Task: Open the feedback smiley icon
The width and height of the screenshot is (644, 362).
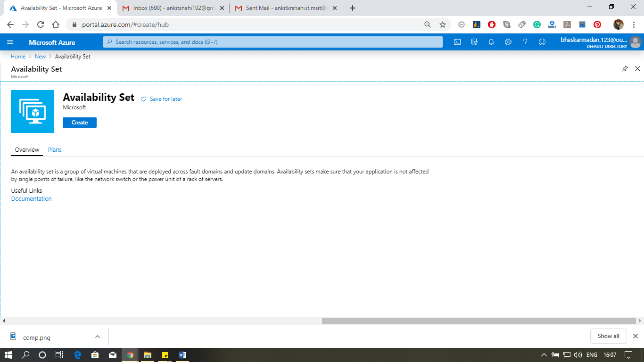Action: (x=542, y=42)
